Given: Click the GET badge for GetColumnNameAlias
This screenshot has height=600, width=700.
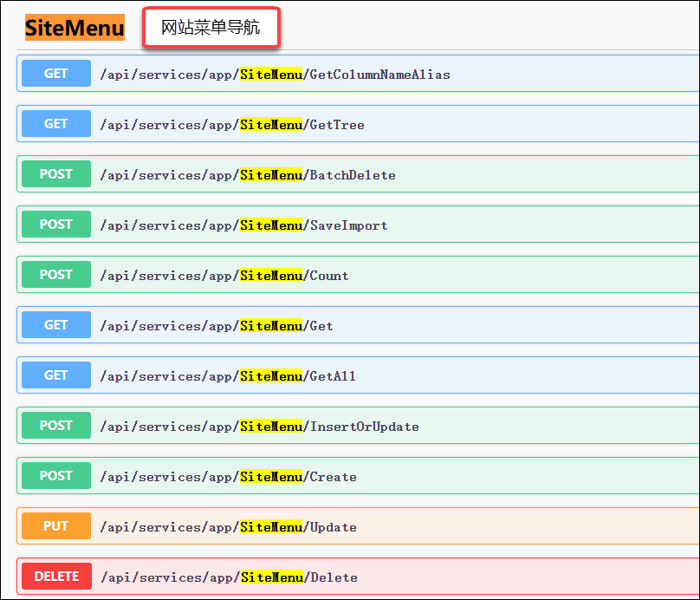Looking at the screenshot, I should pos(56,74).
